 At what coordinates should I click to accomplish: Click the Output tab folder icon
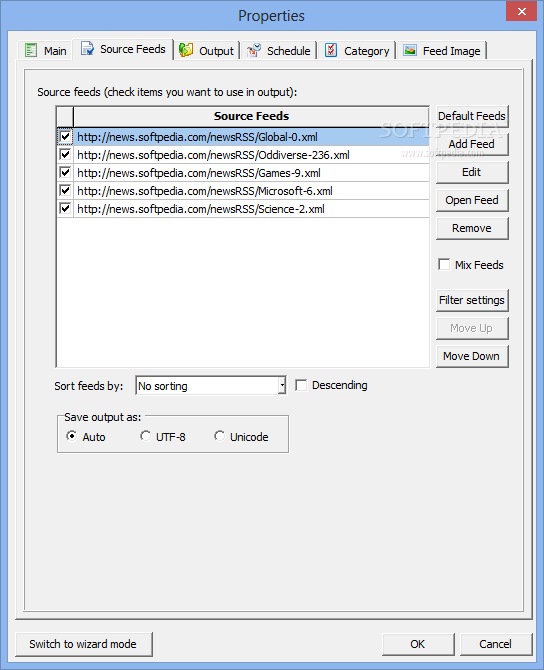coord(186,50)
